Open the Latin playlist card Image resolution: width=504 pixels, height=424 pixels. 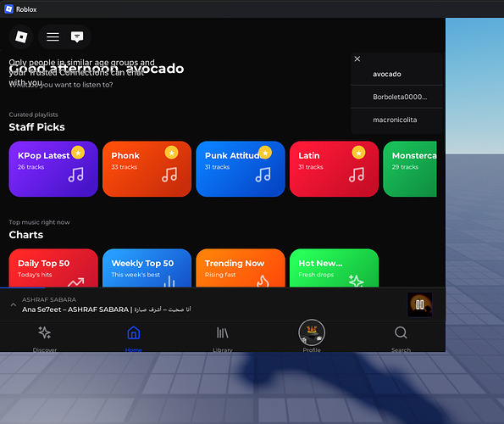(334, 169)
